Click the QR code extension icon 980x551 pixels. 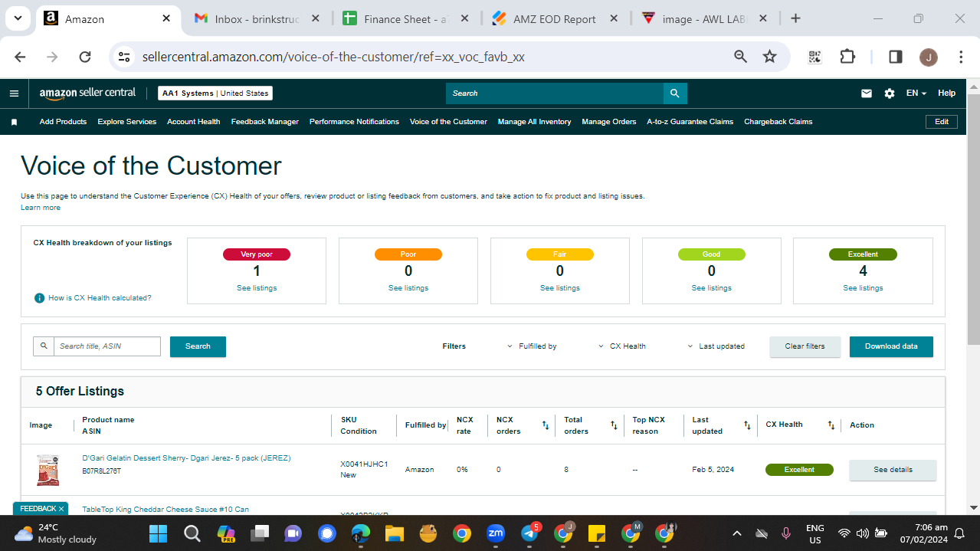tap(814, 57)
